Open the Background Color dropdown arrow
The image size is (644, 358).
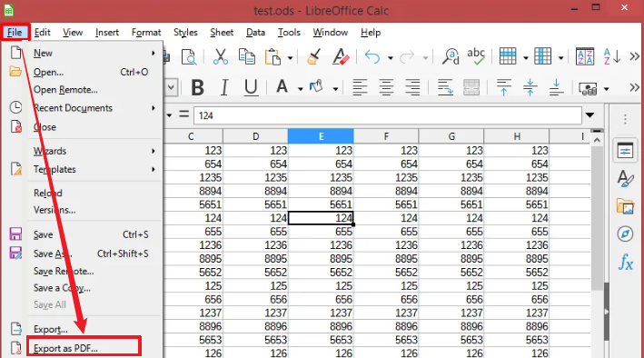(335, 89)
